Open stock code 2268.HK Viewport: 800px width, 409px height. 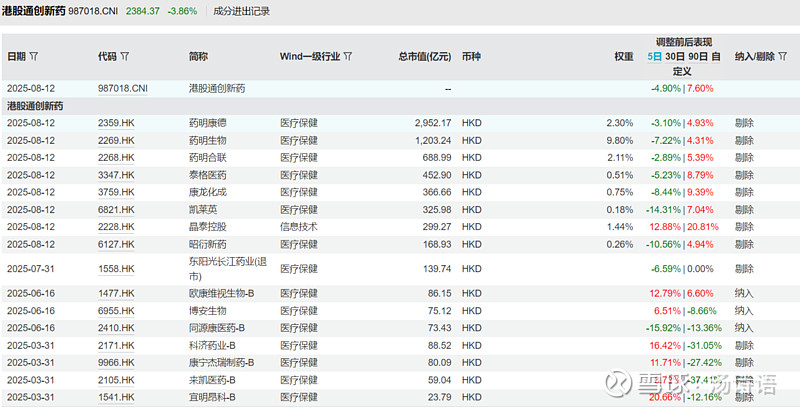click(x=116, y=158)
